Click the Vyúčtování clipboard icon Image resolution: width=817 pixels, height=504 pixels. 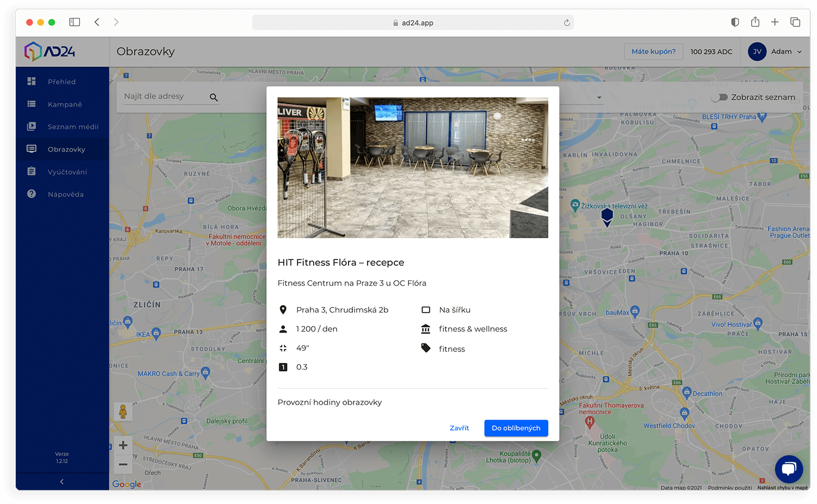click(32, 171)
